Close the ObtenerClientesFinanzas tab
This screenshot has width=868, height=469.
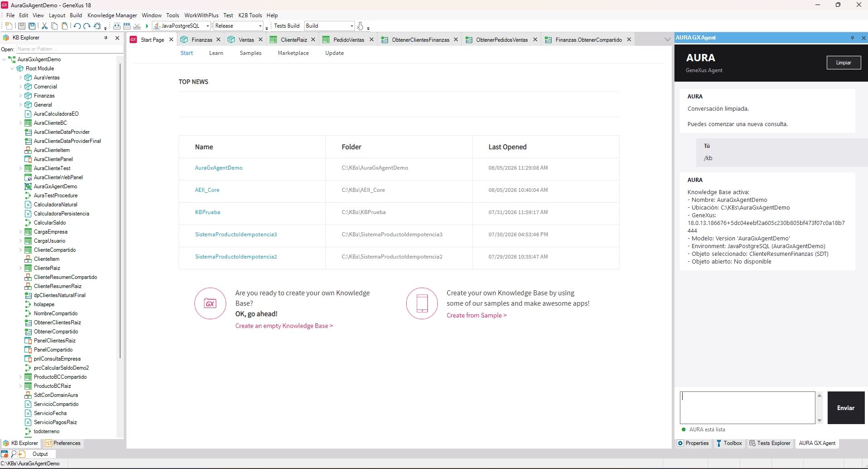point(456,39)
